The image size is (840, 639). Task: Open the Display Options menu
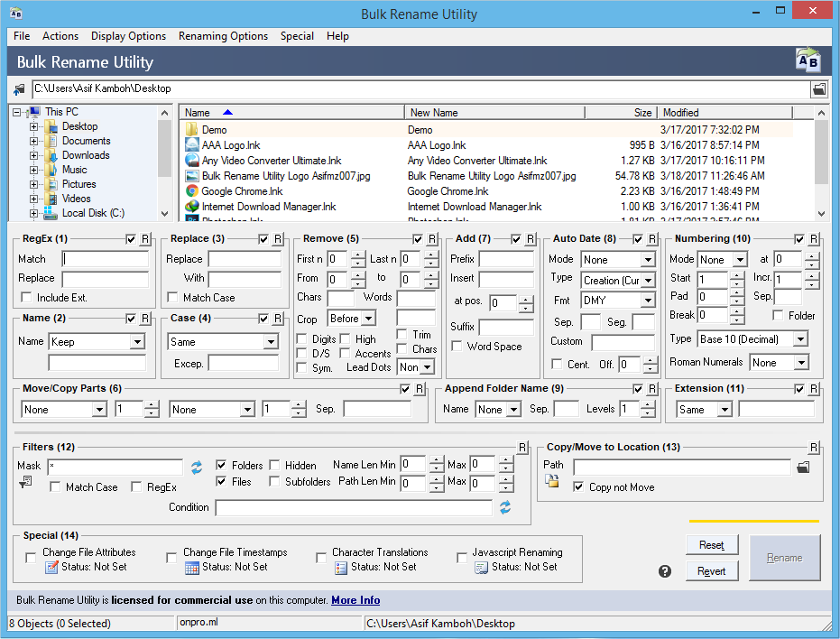pos(128,36)
